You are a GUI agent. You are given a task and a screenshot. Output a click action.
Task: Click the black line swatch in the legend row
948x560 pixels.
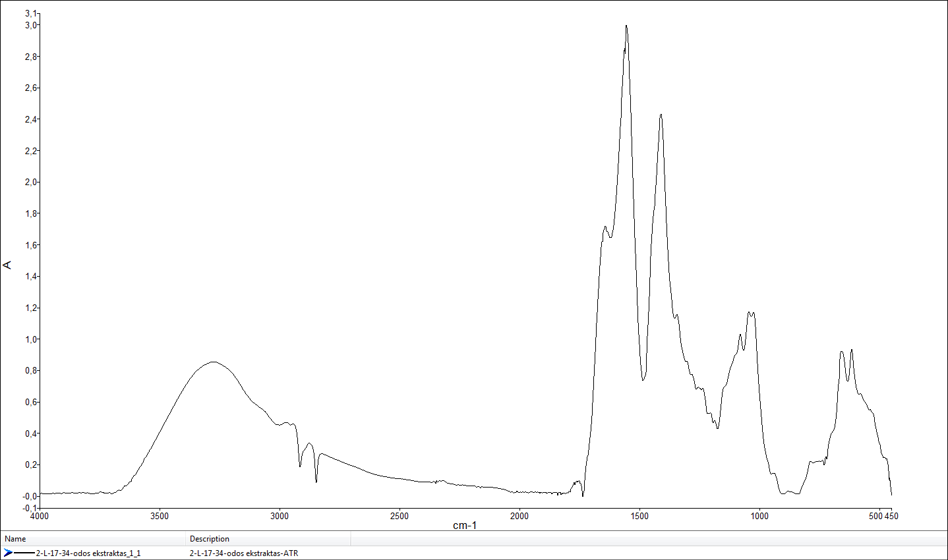(x=24, y=553)
